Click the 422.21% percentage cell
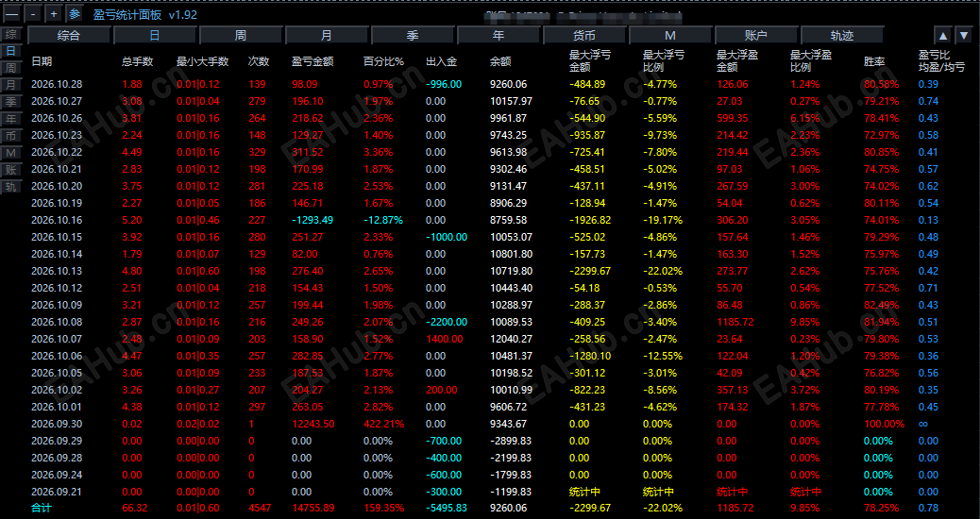 tap(383, 424)
